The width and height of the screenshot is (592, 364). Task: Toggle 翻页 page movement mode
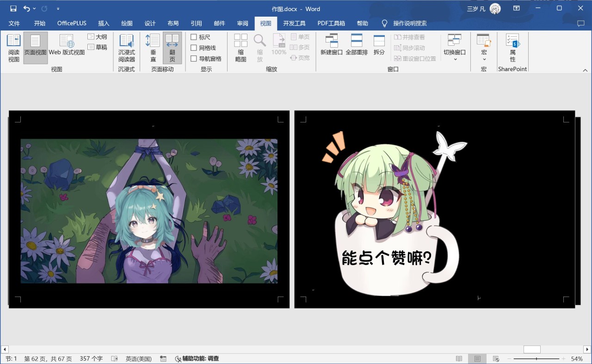click(x=172, y=46)
